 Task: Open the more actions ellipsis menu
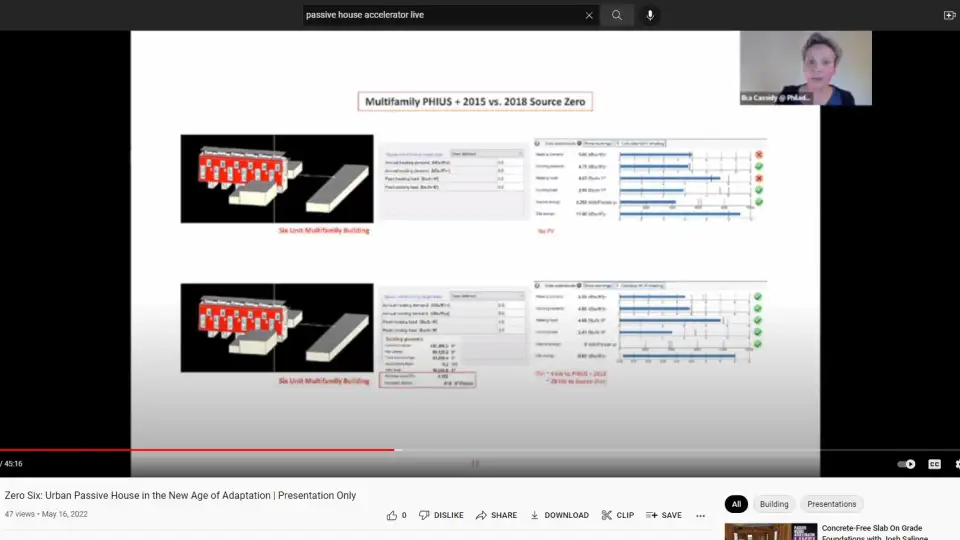click(700, 515)
